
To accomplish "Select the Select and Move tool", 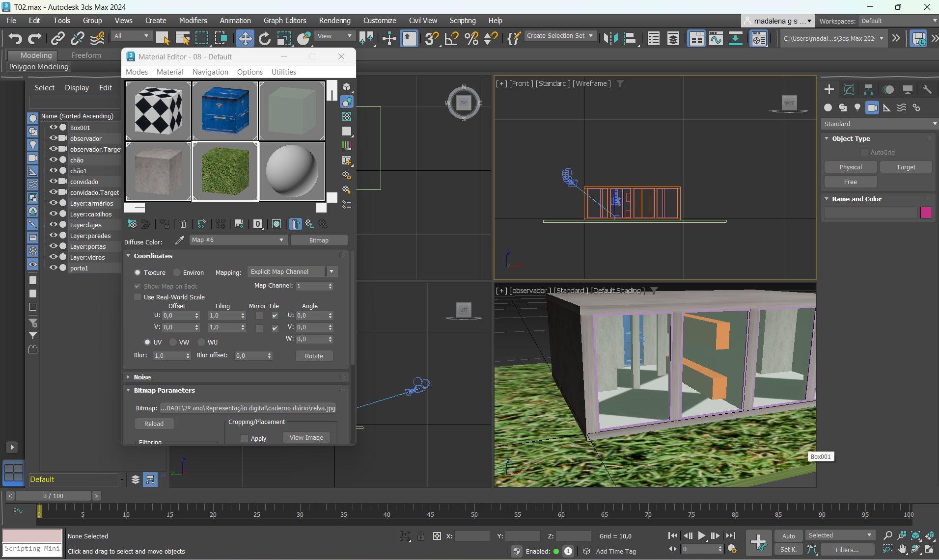I will click(x=245, y=38).
